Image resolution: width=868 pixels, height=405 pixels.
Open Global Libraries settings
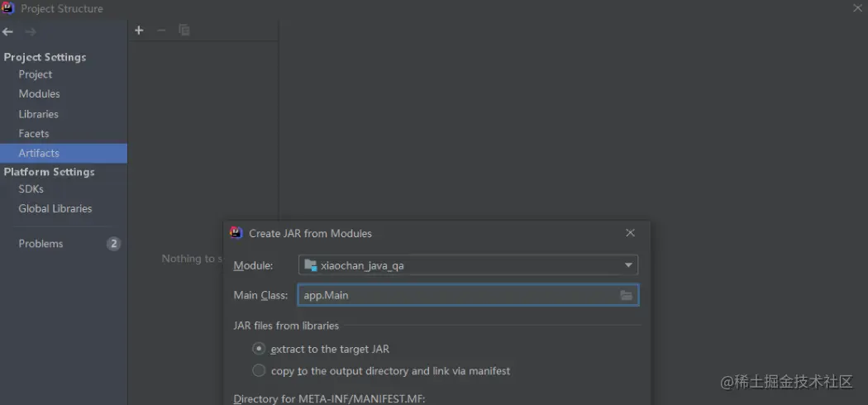click(64, 208)
